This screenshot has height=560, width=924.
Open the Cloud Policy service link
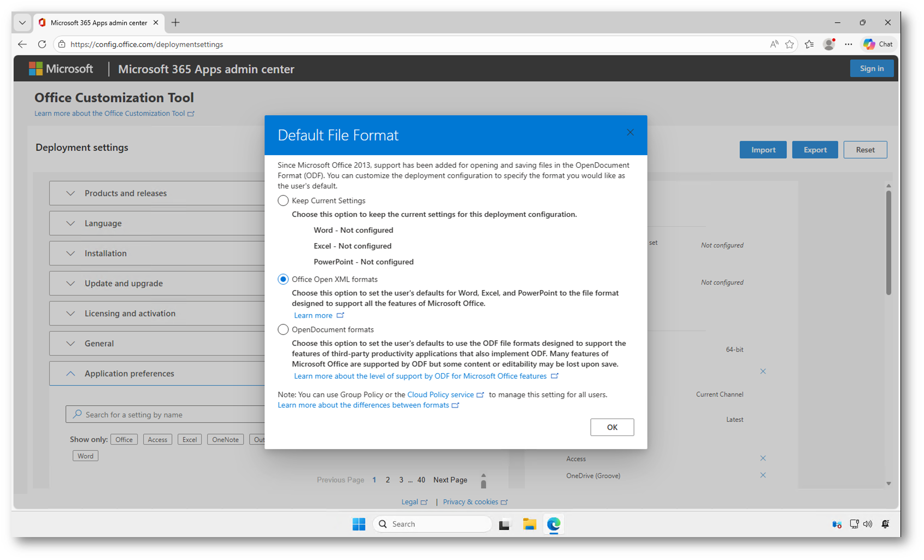click(440, 394)
